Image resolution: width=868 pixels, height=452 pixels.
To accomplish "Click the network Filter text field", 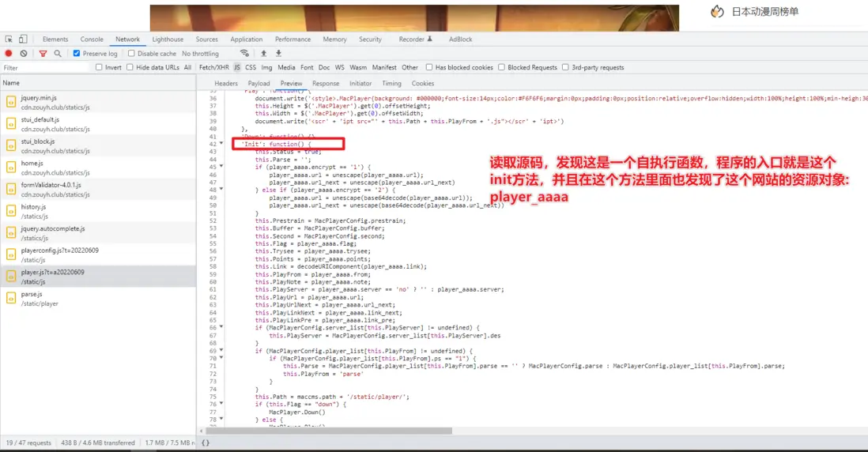I will coord(45,67).
